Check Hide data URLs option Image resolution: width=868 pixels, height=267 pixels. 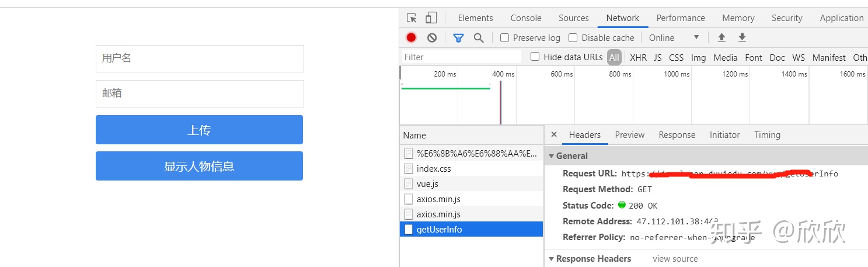click(535, 57)
